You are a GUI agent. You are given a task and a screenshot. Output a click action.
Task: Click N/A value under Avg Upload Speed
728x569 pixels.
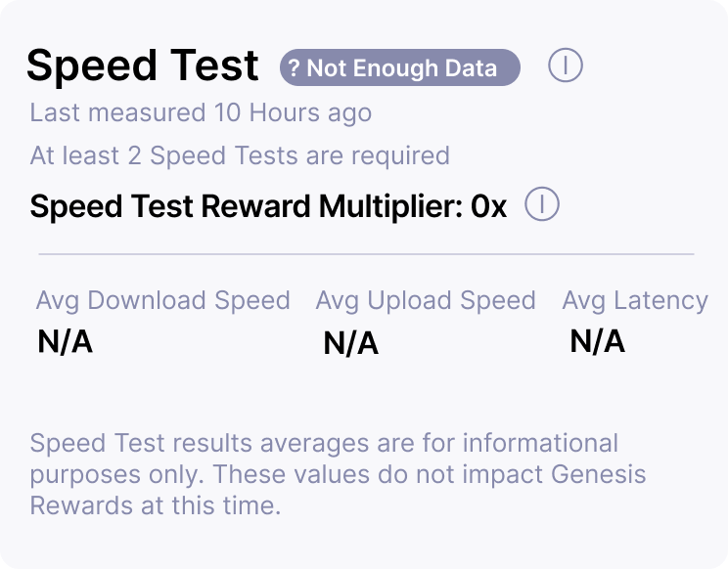tap(350, 343)
